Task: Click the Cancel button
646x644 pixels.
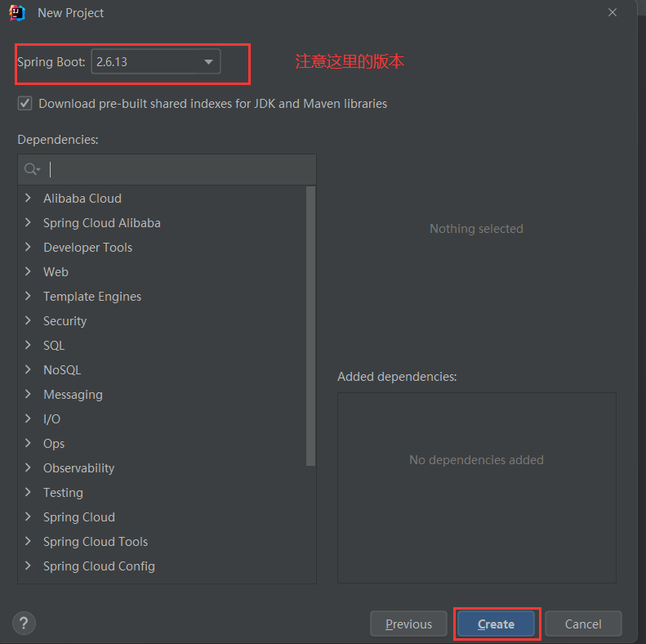Action: 583,624
